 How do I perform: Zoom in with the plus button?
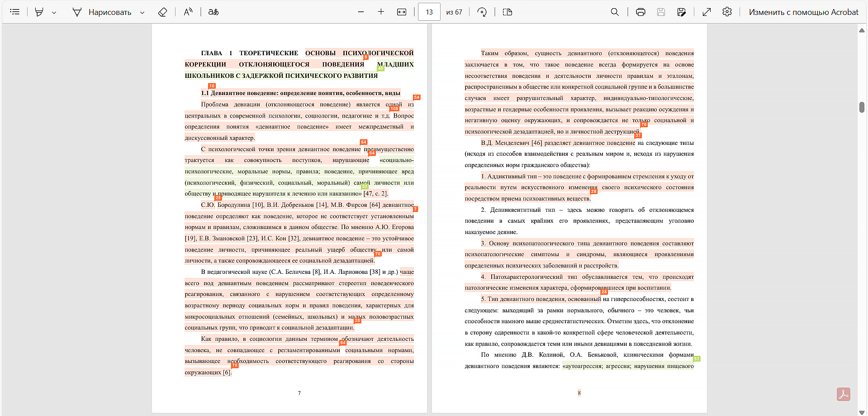[381, 12]
